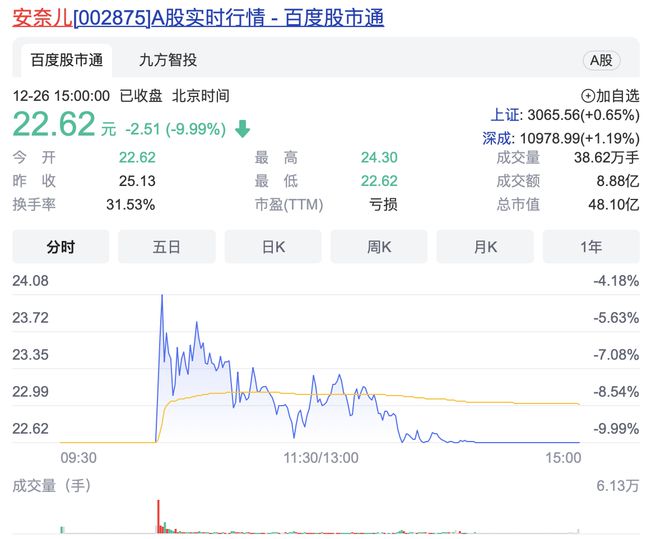Click the current price 22.62 元
The width and height of the screenshot is (660, 539).
[x=64, y=125]
